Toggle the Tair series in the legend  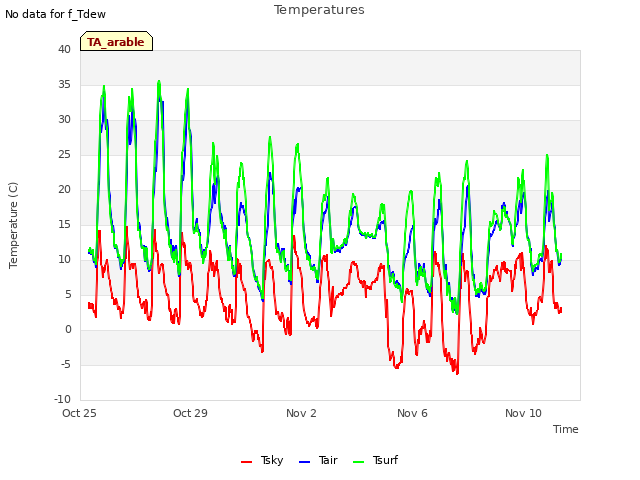pos(318,460)
